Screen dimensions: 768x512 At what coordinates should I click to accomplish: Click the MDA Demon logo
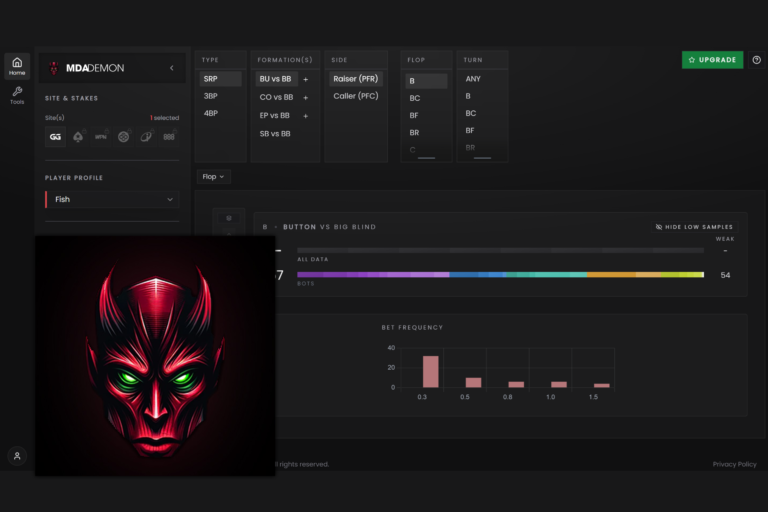(x=87, y=68)
